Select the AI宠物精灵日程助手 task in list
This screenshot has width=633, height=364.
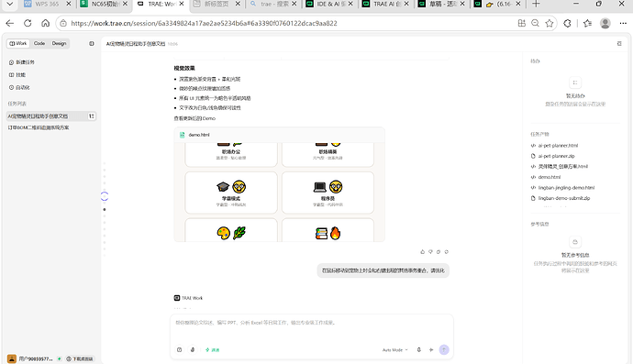(50, 116)
